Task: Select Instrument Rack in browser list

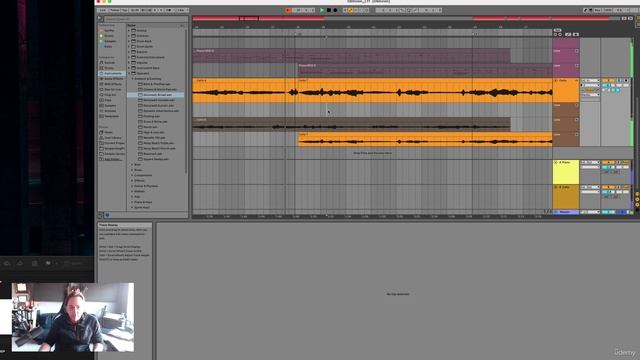Action: [x=148, y=68]
